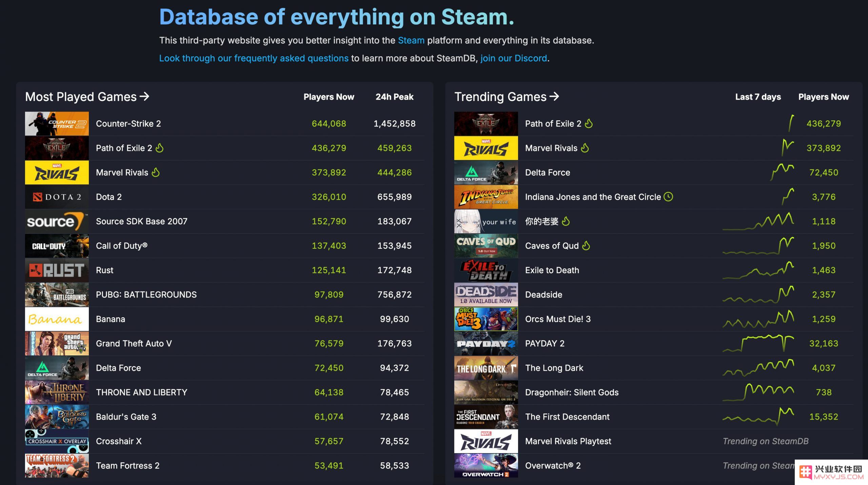Select the Deadside title in Trending
Image resolution: width=868 pixels, height=485 pixels.
point(544,295)
